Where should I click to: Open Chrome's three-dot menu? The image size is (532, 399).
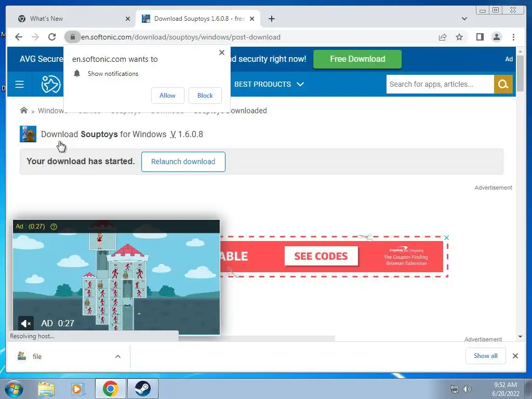(x=513, y=37)
